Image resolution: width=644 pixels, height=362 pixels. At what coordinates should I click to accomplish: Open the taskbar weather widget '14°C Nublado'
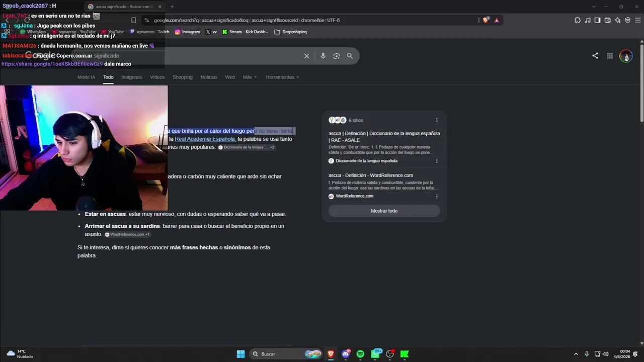point(19,354)
